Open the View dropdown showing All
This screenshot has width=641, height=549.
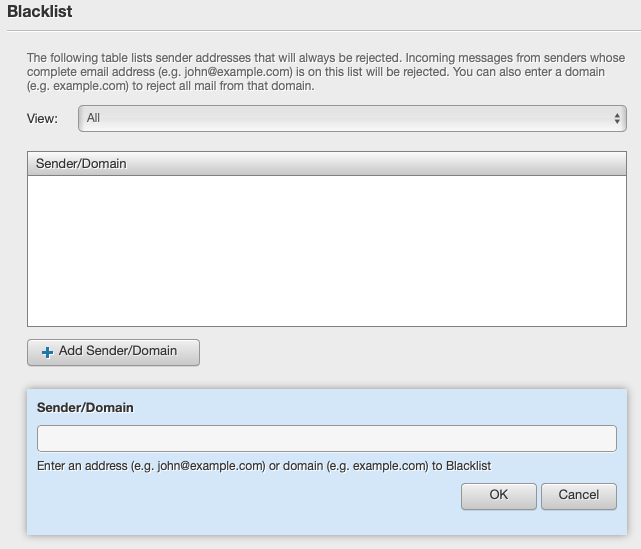coord(352,119)
